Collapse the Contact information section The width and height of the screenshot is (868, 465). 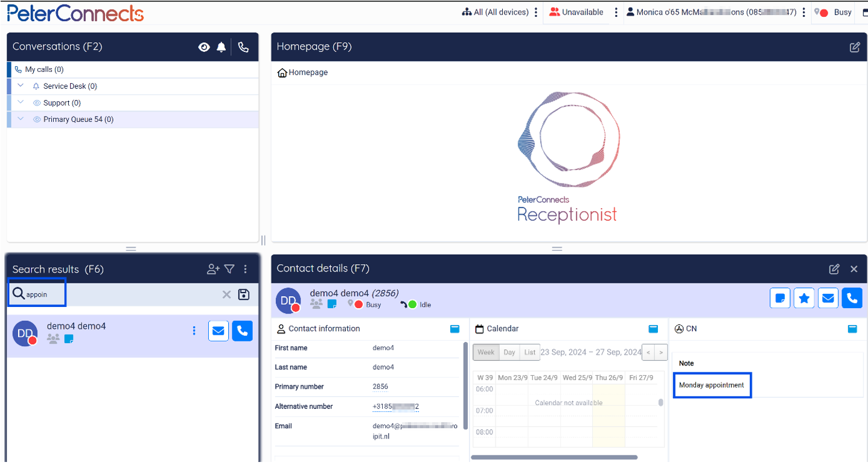(455, 329)
